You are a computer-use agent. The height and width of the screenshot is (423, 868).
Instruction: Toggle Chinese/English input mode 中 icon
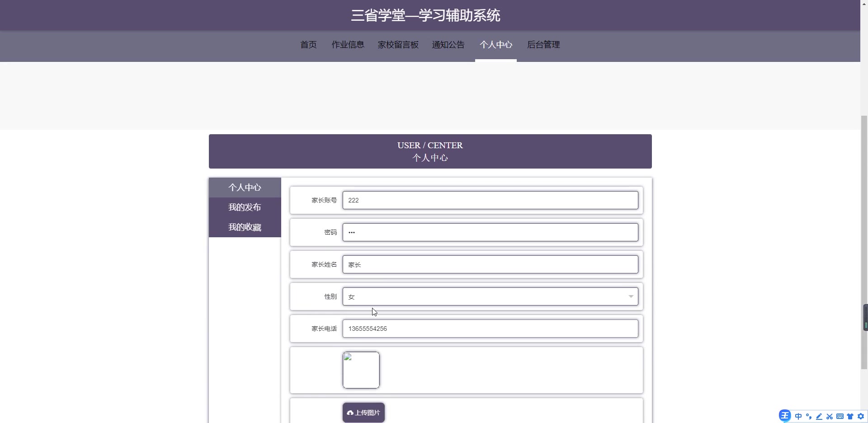tap(798, 416)
